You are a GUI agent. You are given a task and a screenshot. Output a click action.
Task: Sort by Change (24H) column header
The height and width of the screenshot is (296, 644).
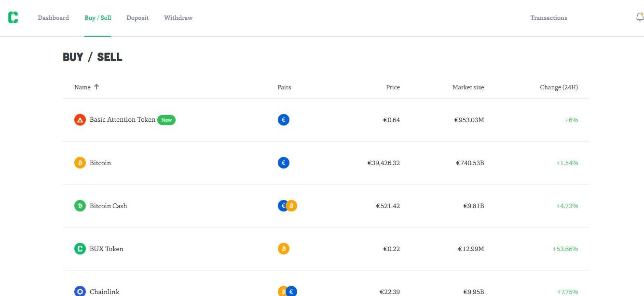pyautogui.click(x=559, y=87)
